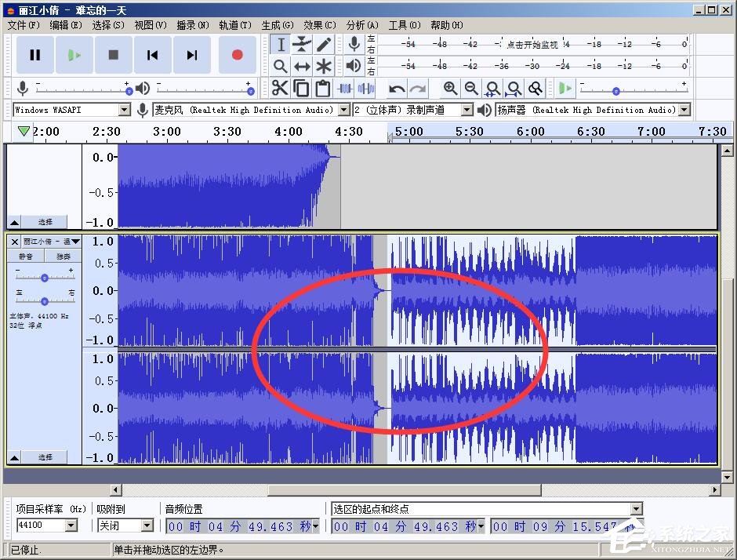Image resolution: width=737 pixels, height=560 pixels.
Task: Select the Draw tool pencil
Action: coord(323,45)
